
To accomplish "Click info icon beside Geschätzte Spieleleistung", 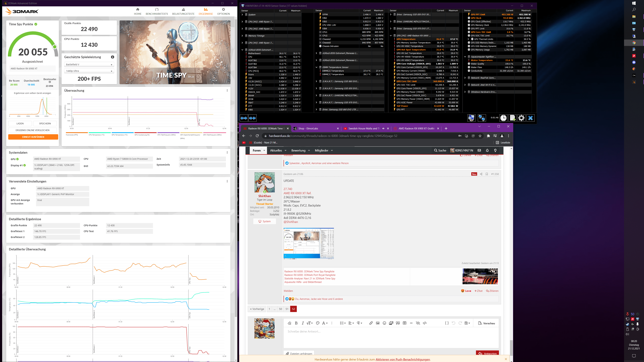I will click(x=113, y=57).
